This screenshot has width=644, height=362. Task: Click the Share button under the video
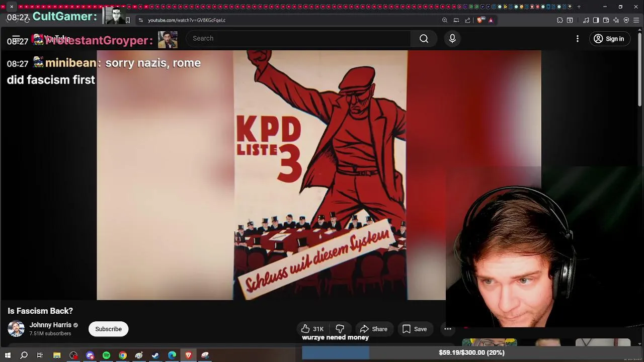[374, 329]
